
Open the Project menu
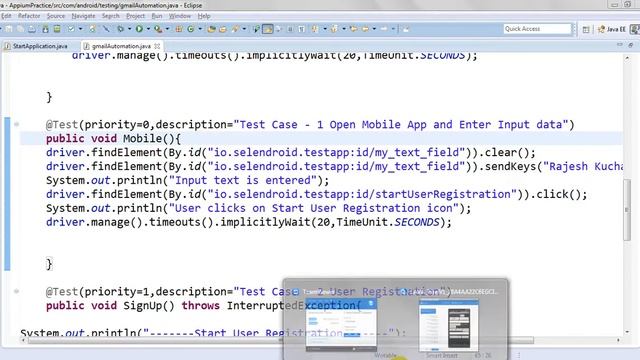pos(136,16)
